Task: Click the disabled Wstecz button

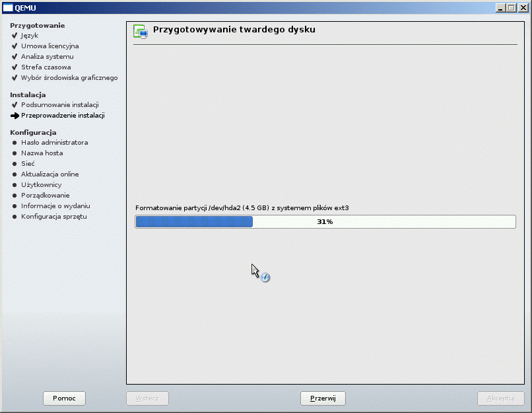Action: tap(147, 398)
